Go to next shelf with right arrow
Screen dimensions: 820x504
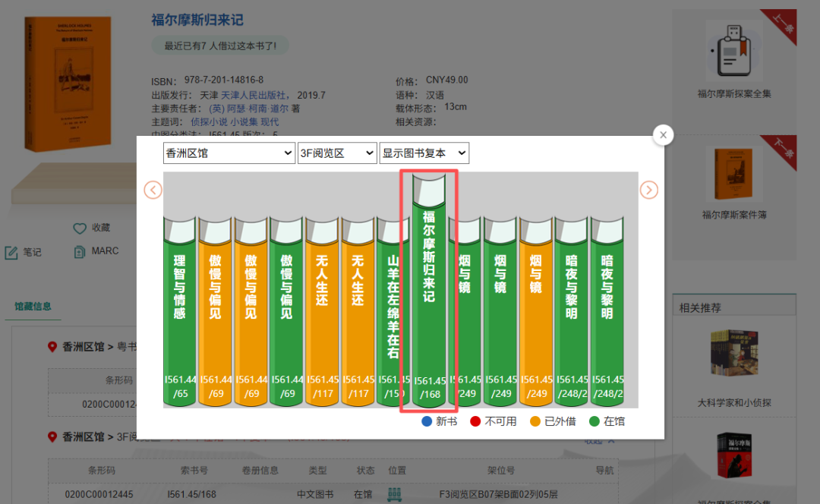(648, 190)
